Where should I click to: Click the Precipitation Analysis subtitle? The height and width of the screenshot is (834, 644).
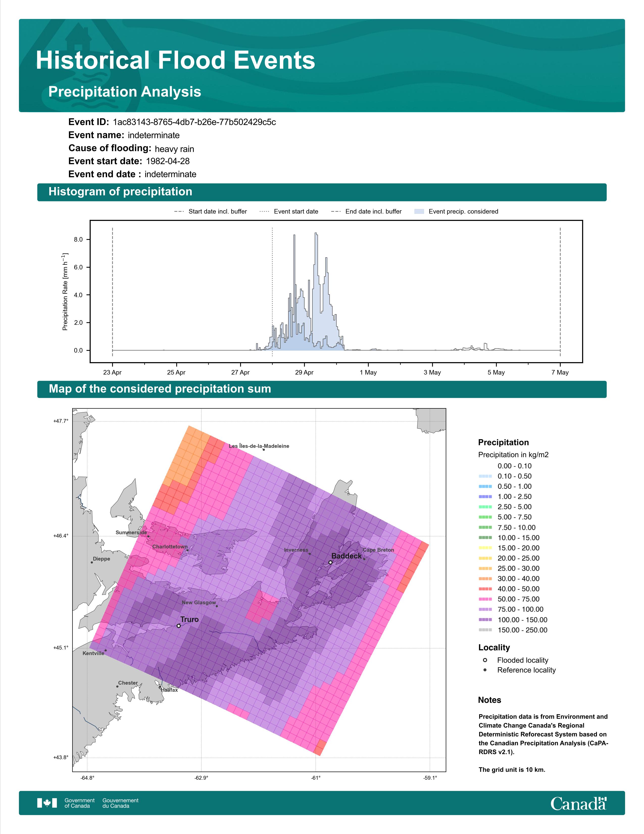[x=125, y=92]
